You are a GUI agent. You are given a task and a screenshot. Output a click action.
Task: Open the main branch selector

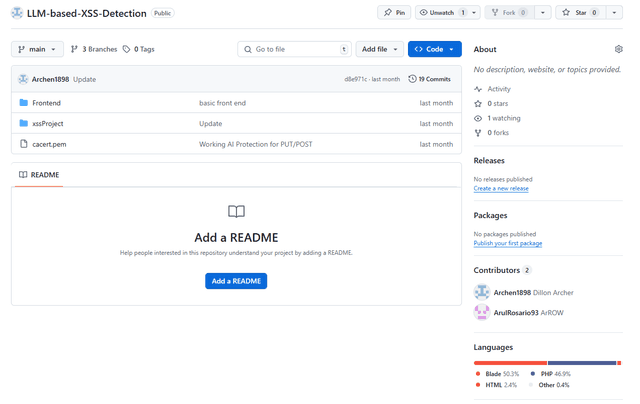click(37, 49)
